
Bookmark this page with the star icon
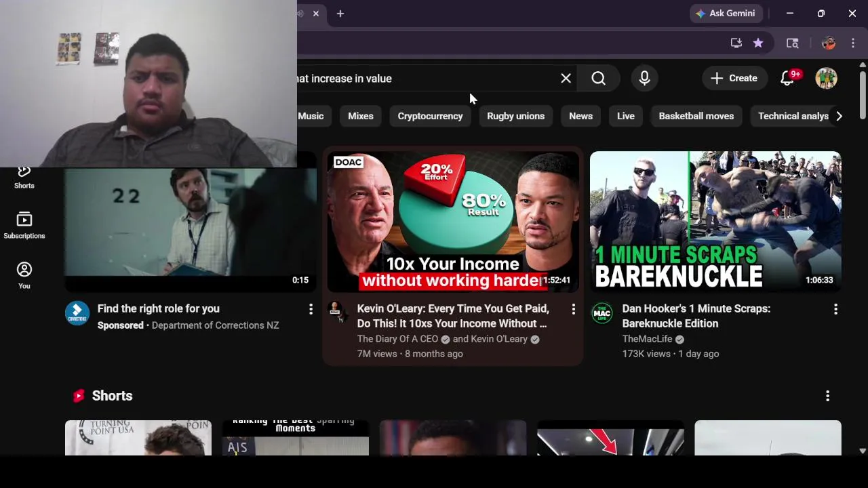[x=758, y=43]
